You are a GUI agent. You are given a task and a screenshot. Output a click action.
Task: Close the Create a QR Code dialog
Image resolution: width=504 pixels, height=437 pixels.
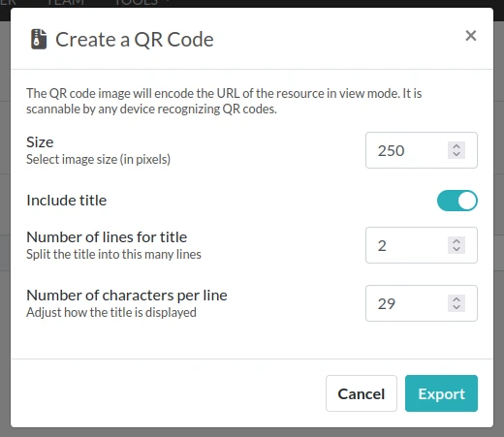(471, 36)
